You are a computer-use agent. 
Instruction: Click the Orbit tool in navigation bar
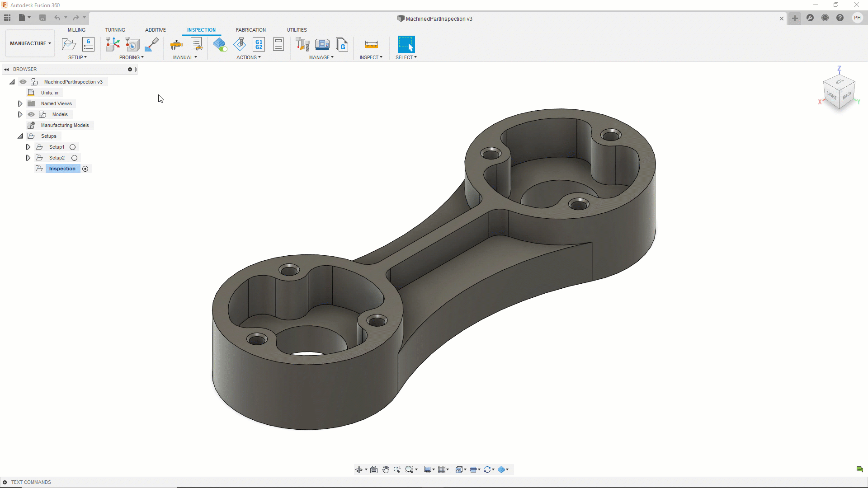point(359,469)
